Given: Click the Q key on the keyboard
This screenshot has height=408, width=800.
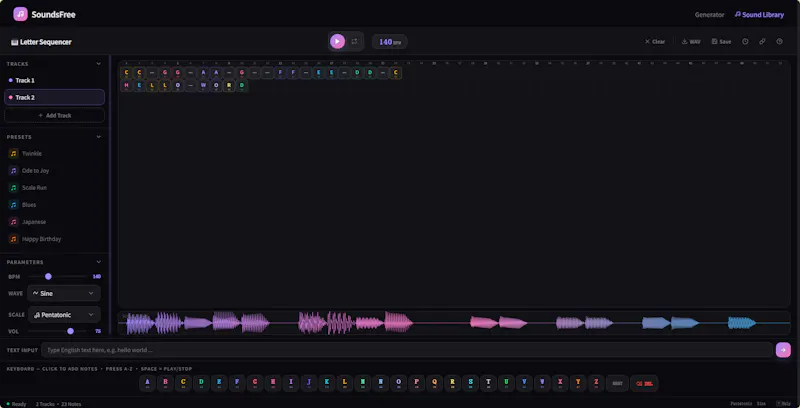Looking at the screenshot, I should pyautogui.click(x=434, y=383).
